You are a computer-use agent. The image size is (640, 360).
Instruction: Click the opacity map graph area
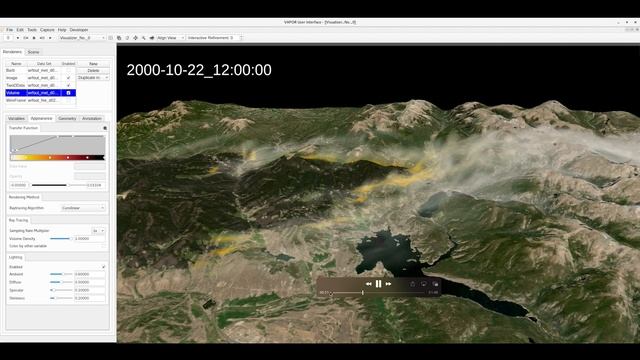(57, 144)
